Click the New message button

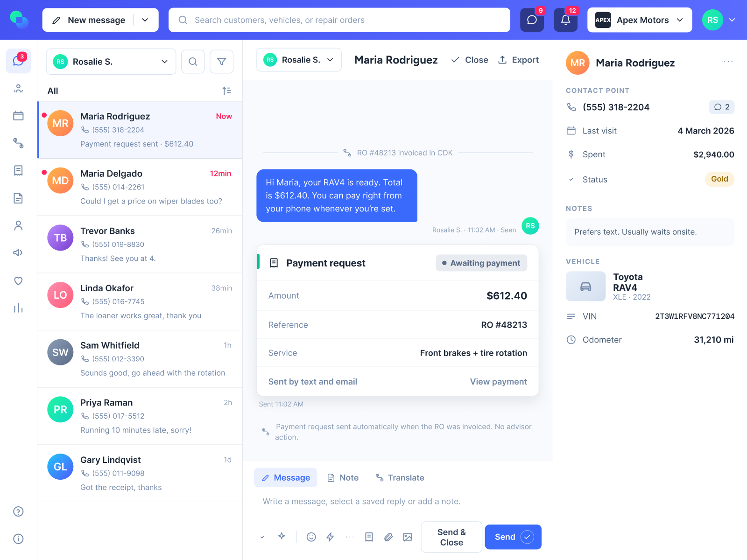coord(89,20)
